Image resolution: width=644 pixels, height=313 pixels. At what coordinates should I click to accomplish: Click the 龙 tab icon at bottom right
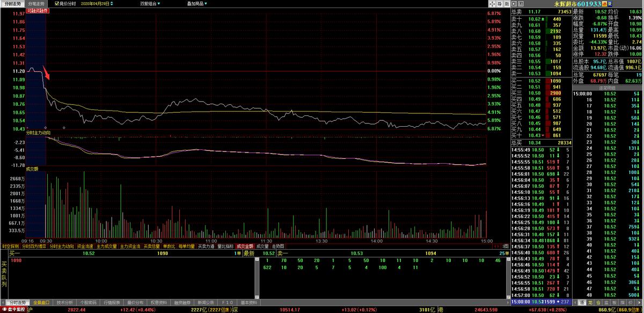pyautogui.click(x=590, y=302)
